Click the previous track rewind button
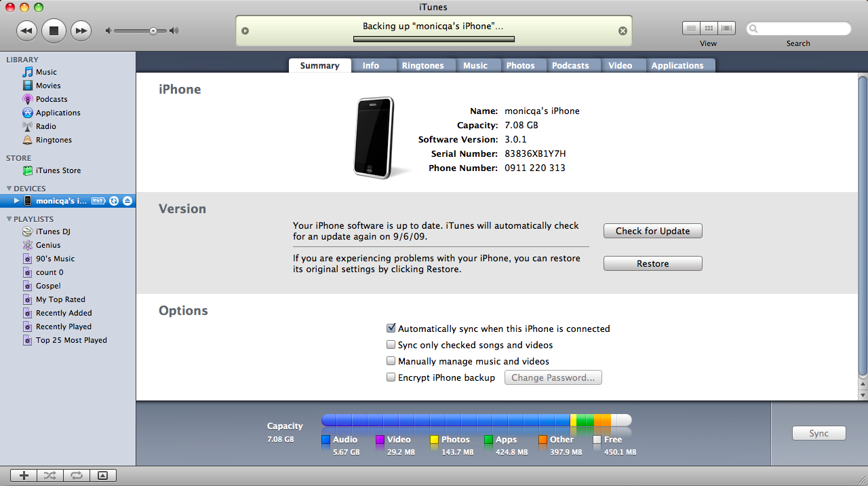The height and width of the screenshot is (486, 868). [26, 31]
